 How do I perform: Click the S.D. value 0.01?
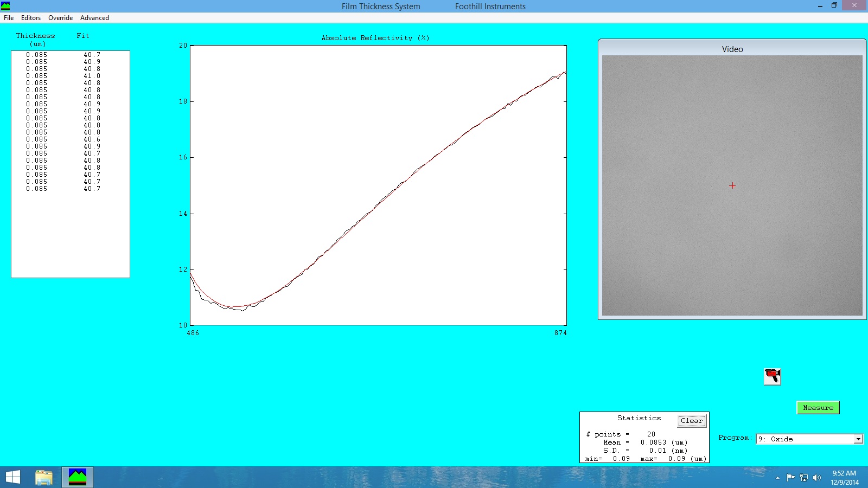(658, 451)
